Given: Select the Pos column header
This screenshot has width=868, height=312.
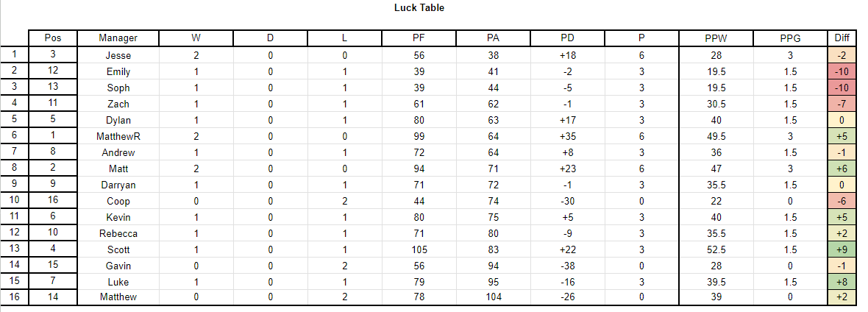Looking at the screenshot, I should (52, 38).
